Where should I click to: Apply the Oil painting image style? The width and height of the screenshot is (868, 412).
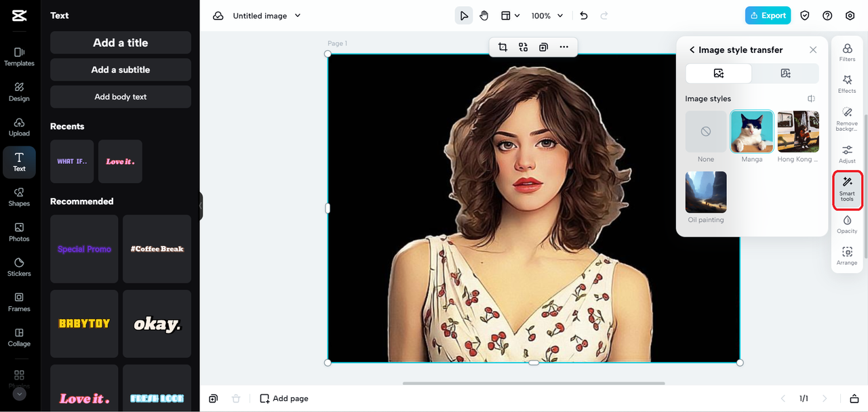705,192
